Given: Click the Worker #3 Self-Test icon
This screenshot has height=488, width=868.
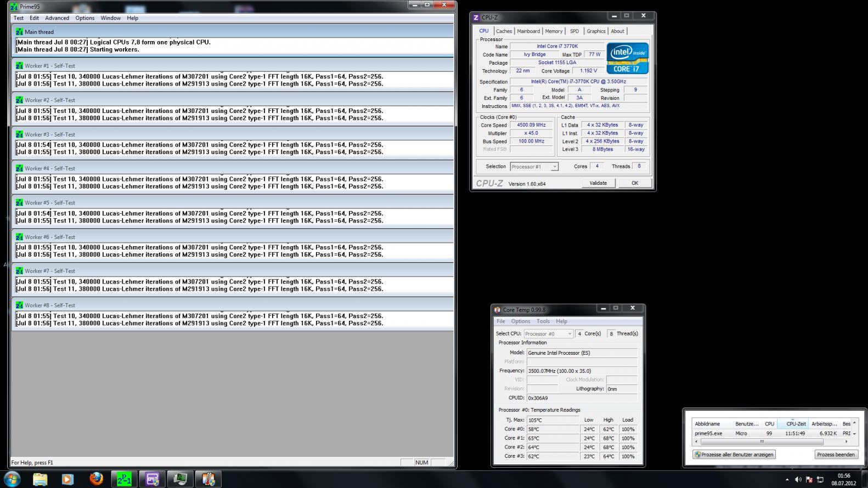Looking at the screenshot, I should [20, 134].
